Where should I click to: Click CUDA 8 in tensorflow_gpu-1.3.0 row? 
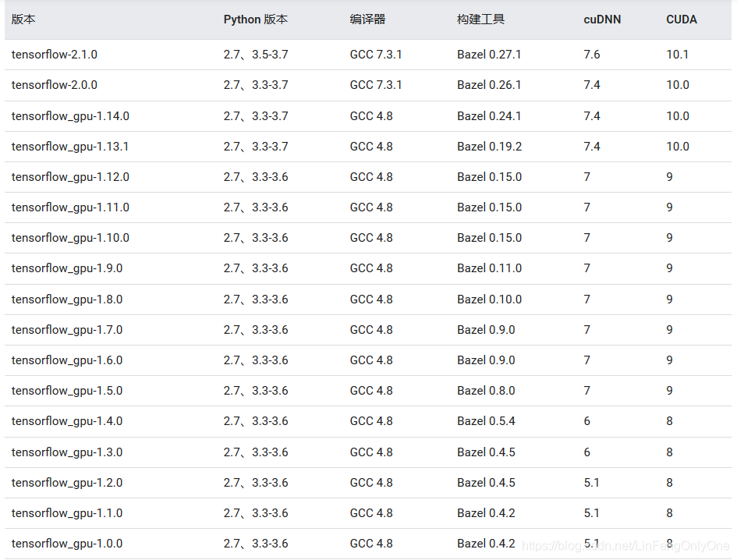pos(669,452)
